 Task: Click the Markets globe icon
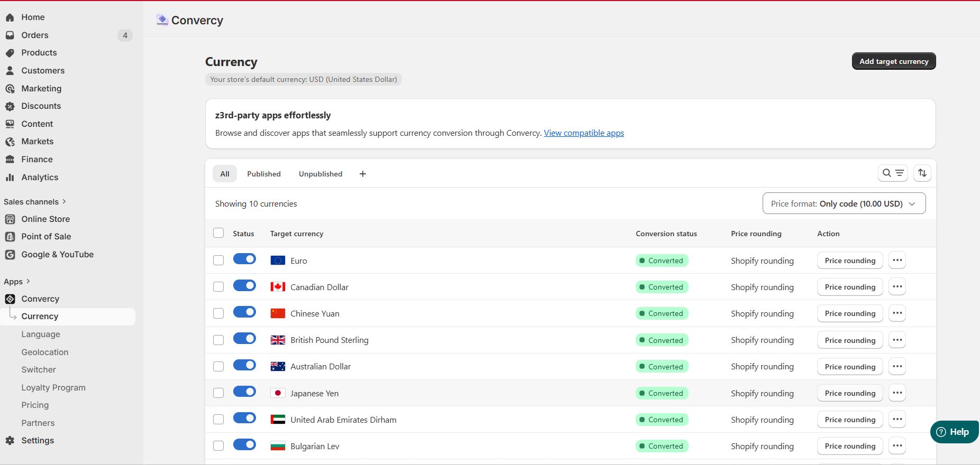pyautogui.click(x=10, y=142)
